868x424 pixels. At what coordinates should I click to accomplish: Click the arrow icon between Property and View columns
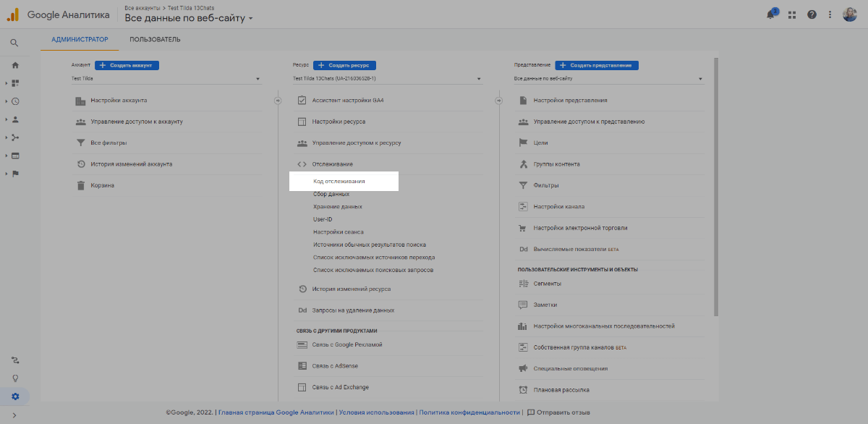coord(499,101)
